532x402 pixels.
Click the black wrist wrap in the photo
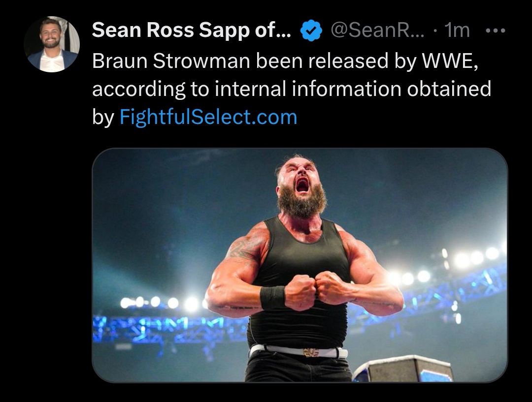coord(272,297)
